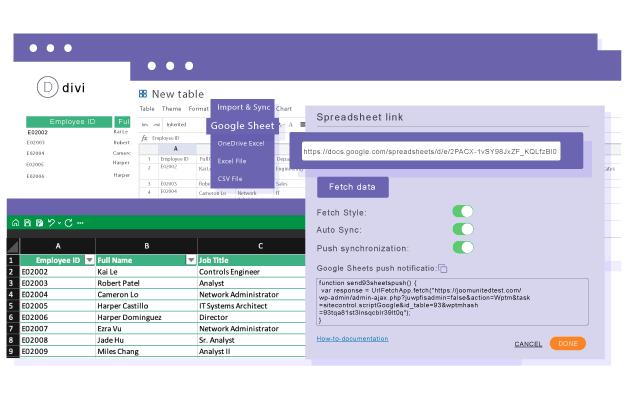This screenshot has height=396, width=630.
Task: Click the 'Job Title' header cell
Action: 252,260
